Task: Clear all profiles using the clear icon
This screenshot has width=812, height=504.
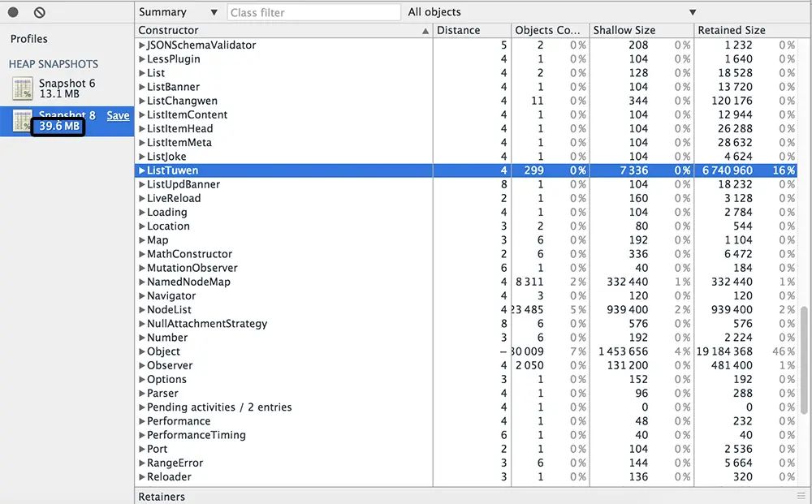Action: coord(41,12)
